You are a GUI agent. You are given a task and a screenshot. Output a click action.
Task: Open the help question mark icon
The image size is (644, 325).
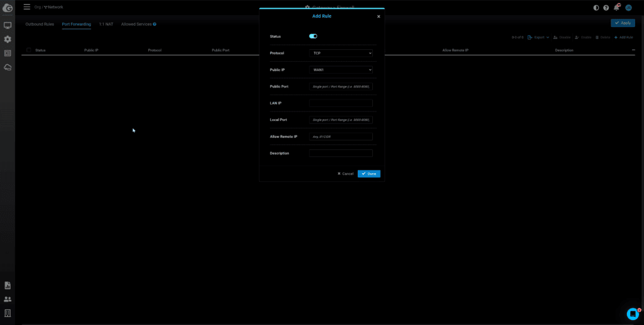(606, 8)
